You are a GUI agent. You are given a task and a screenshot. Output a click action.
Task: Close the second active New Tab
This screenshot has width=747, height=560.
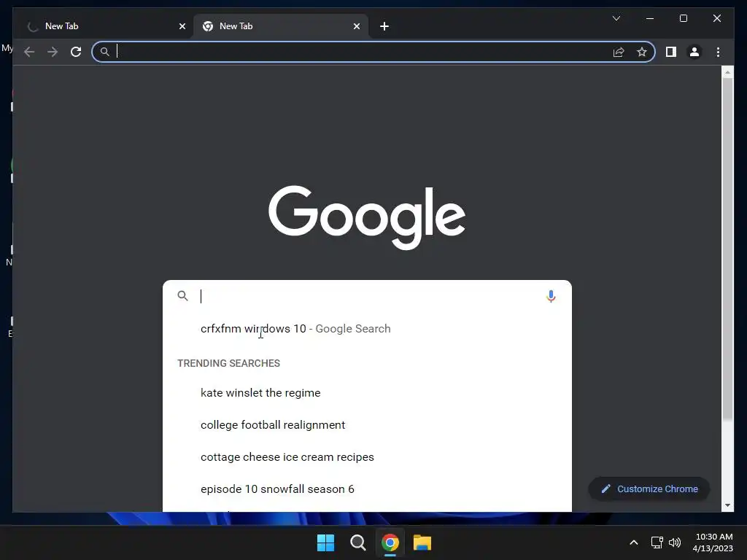[356, 26]
